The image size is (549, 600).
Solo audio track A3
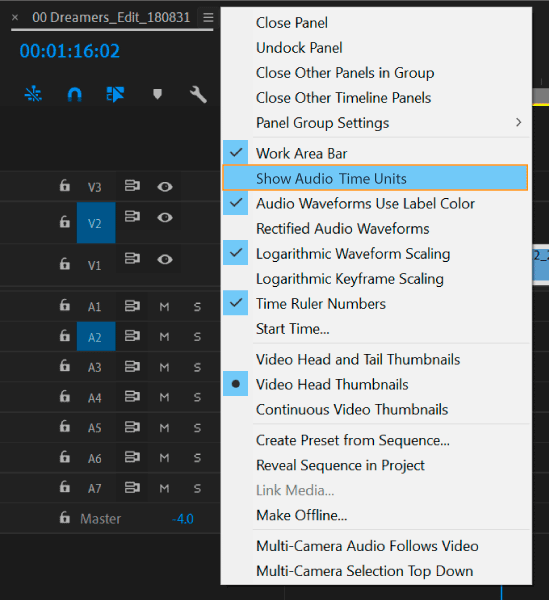coord(197,367)
